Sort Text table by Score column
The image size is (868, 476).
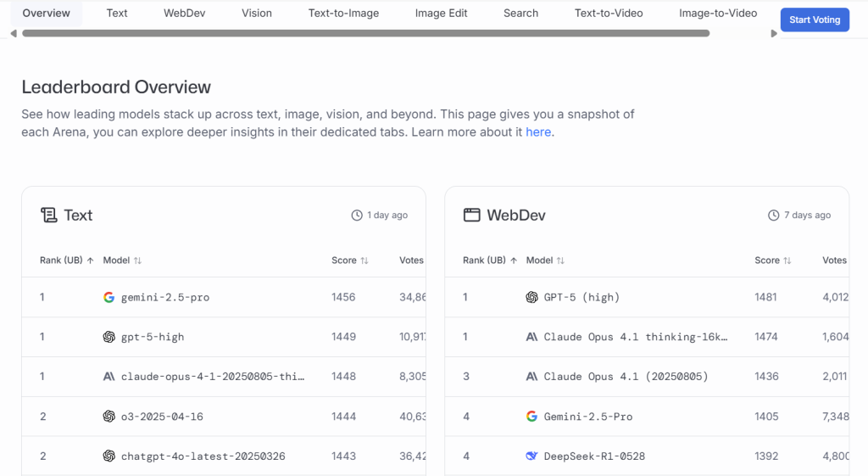point(350,260)
